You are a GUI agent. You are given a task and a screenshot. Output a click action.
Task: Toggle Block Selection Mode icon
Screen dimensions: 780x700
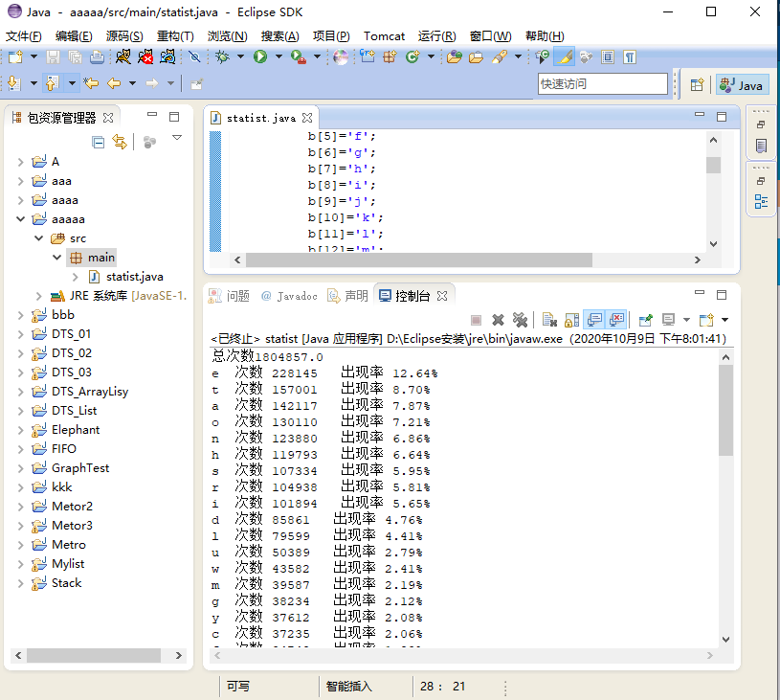(608, 56)
